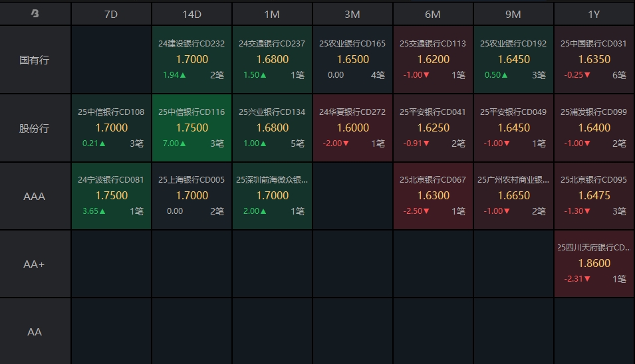The image size is (635, 364).
Task: Open the 25北京银行CD095 quote cell
Action: [x=594, y=196]
